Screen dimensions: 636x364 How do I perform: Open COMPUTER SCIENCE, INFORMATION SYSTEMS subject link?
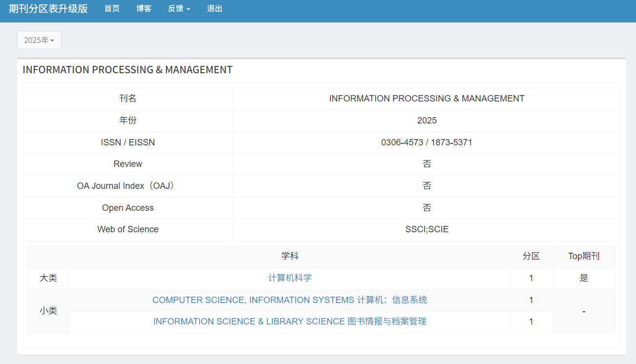[289, 300]
